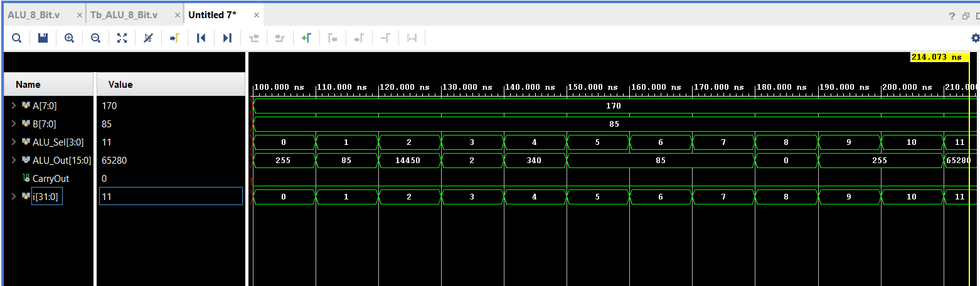Click the Go to Cursor icon

click(x=174, y=38)
